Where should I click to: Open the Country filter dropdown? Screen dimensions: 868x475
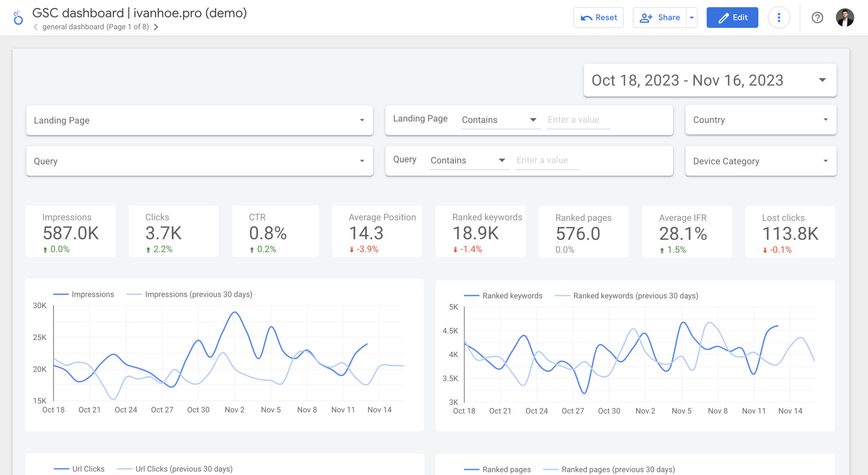[x=761, y=120]
